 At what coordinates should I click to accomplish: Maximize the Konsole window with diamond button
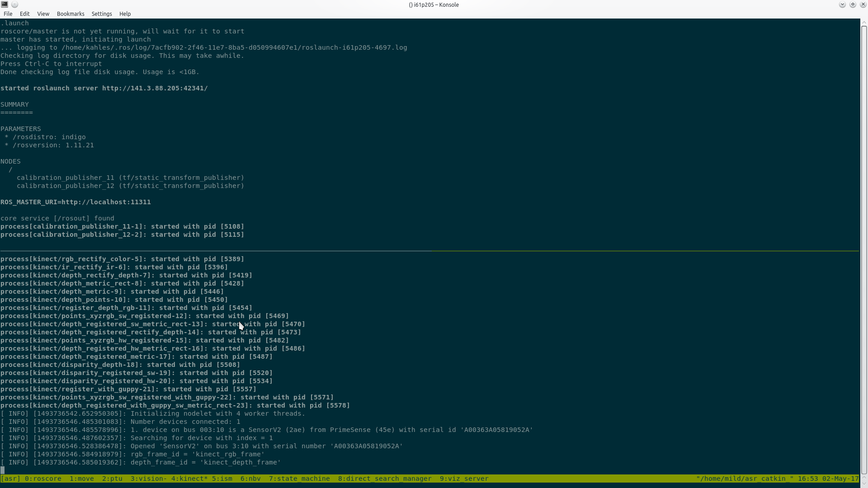(x=852, y=5)
